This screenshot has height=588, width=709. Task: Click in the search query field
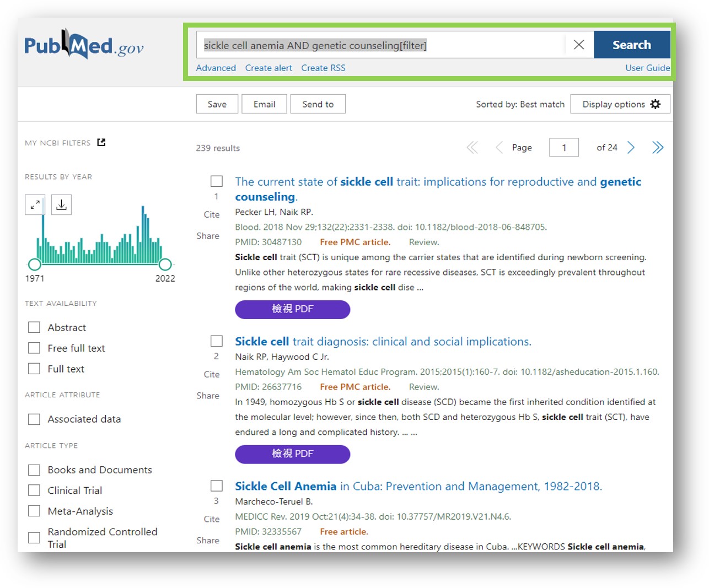coord(380,45)
